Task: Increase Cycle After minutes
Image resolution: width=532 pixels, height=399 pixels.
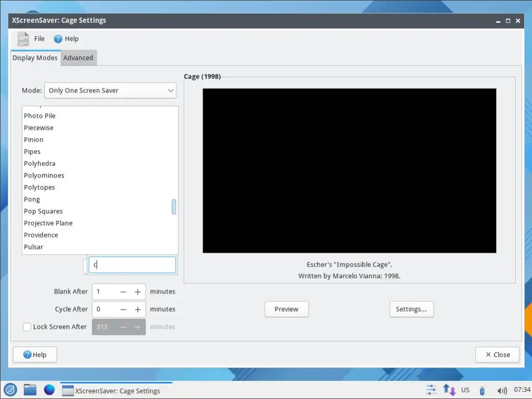Action: [x=138, y=310]
